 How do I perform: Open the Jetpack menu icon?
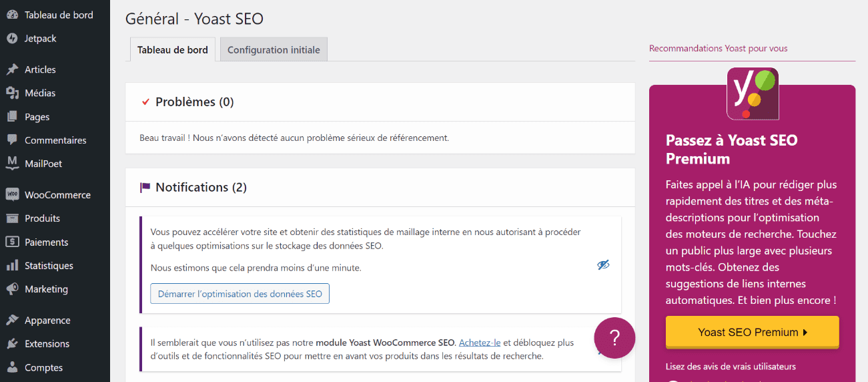12,39
